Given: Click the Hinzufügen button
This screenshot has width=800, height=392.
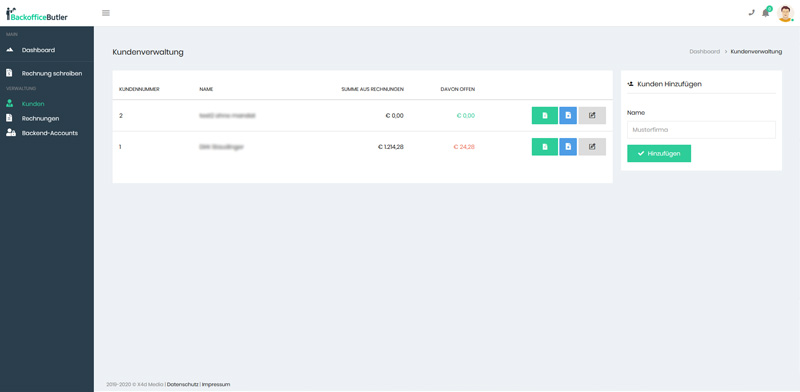Looking at the screenshot, I should (659, 154).
